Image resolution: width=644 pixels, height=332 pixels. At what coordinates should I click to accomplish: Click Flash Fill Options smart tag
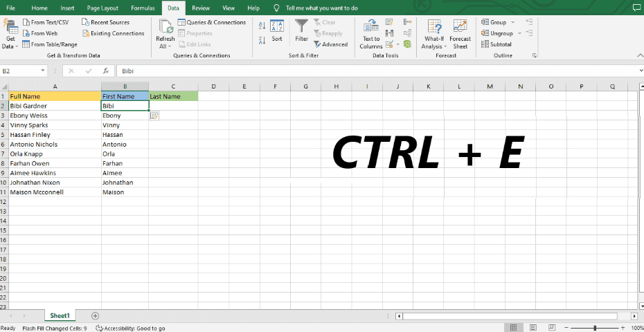click(x=154, y=116)
